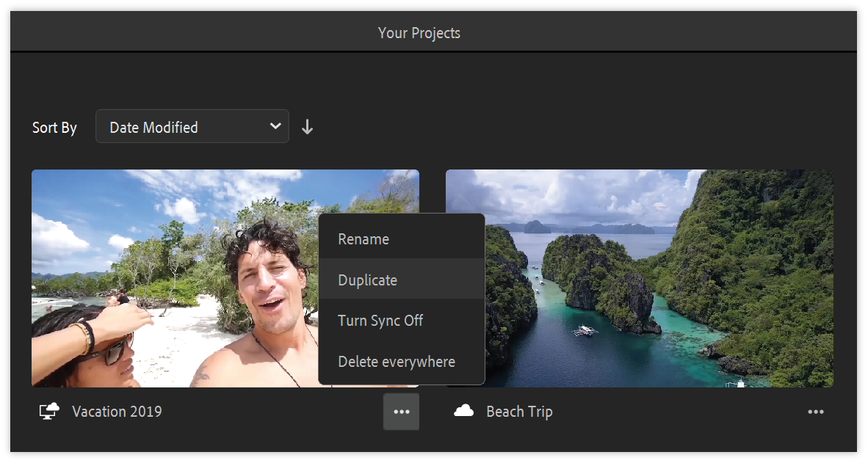Choose Rename from the context menu
The height and width of the screenshot is (463, 868).
pos(364,239)
